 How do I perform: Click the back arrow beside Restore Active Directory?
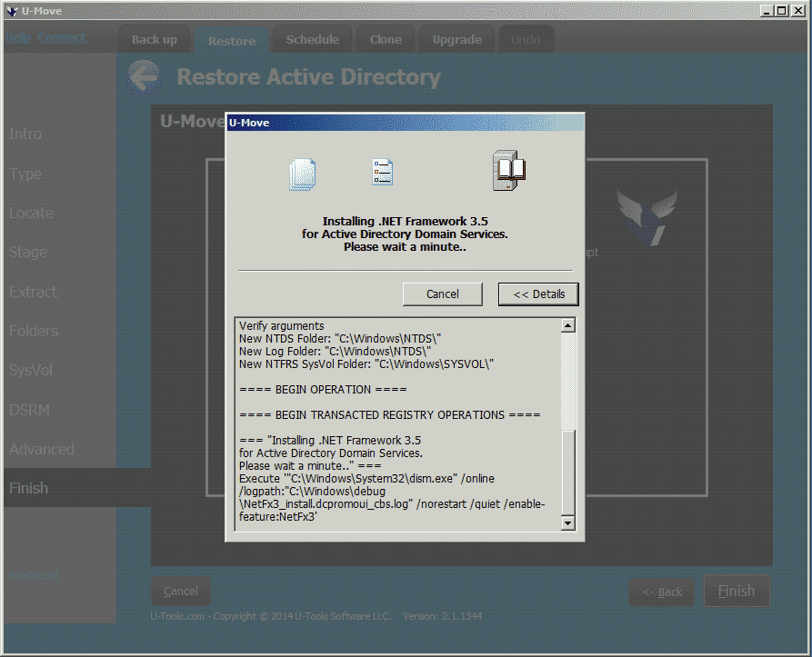144,78
